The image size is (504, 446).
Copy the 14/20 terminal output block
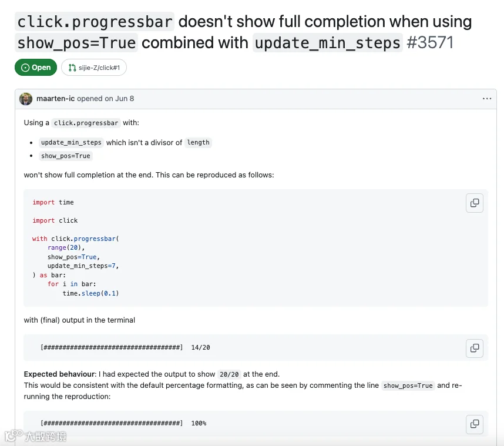tap(475, 348)
